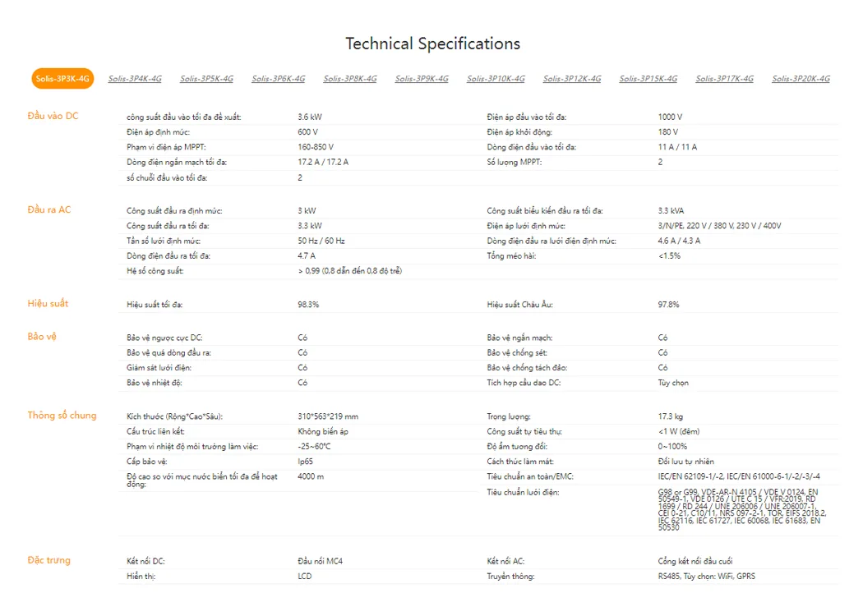
Task: Click the Technical Specifications heading
Action: 432,44
